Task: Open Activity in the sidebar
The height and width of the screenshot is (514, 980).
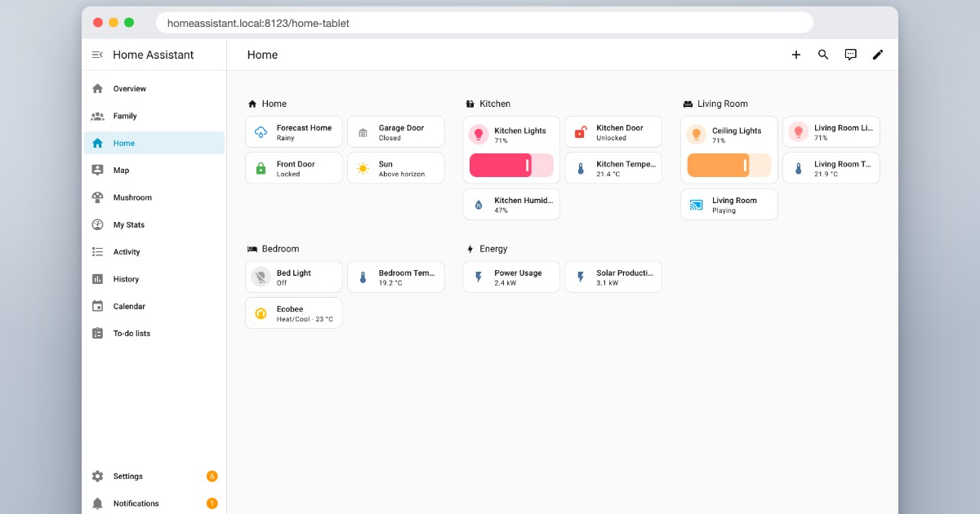Action: (154, 252)
